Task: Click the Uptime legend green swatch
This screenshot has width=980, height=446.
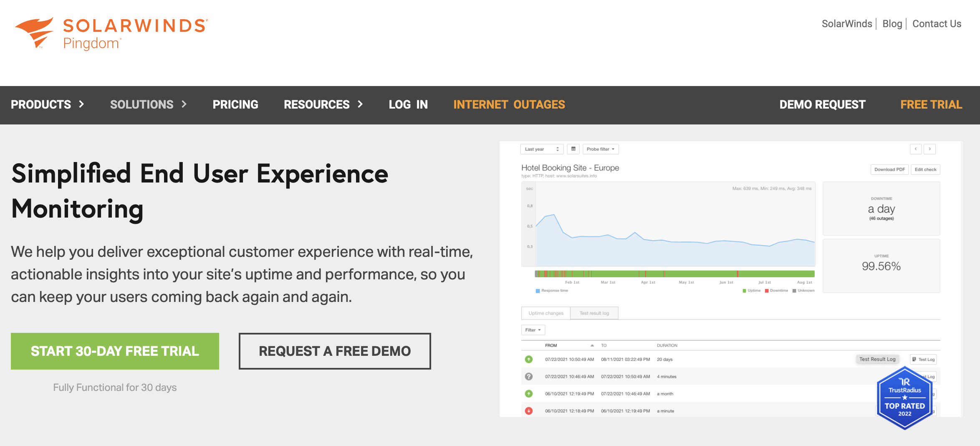Action: pos(744,291)
